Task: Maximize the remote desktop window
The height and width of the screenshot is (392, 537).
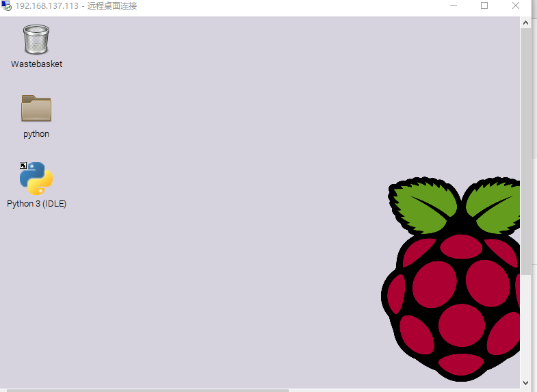Action: 484,6
